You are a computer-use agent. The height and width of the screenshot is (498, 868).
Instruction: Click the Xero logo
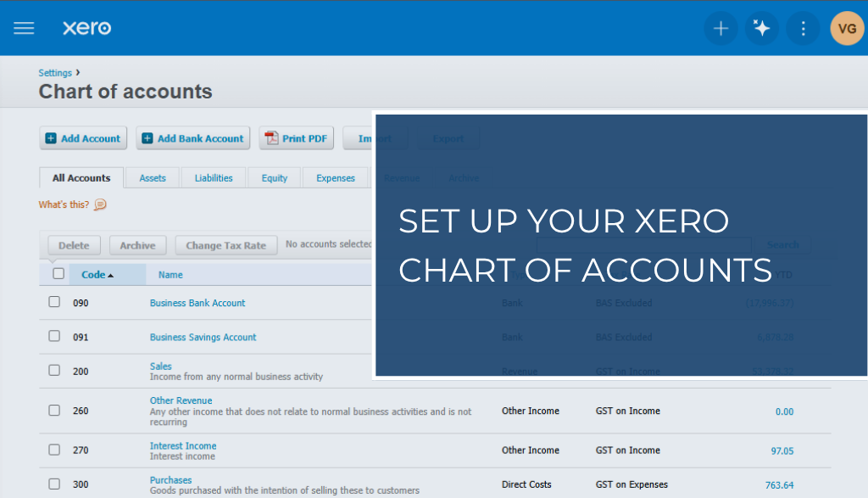[86, 28]
